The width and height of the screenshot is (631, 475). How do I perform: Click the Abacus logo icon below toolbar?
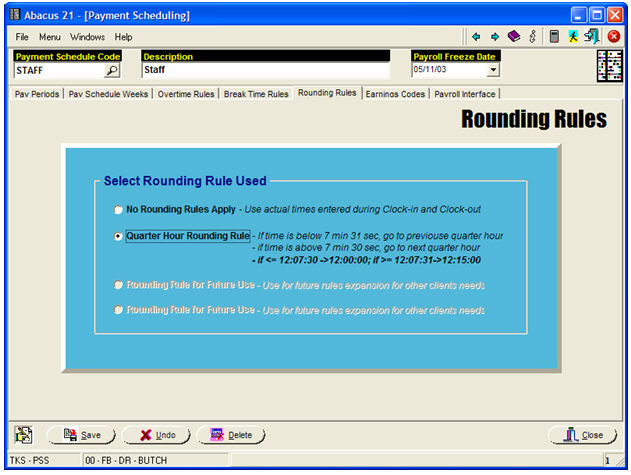point(609,65)
